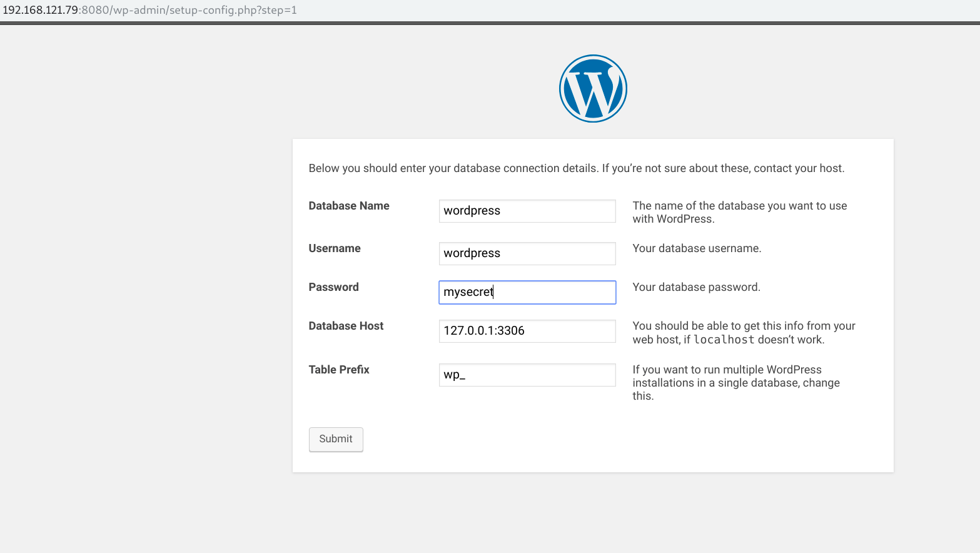980x553 pixels.
Task: Click the "Username" field label
Action: point(334,248)
